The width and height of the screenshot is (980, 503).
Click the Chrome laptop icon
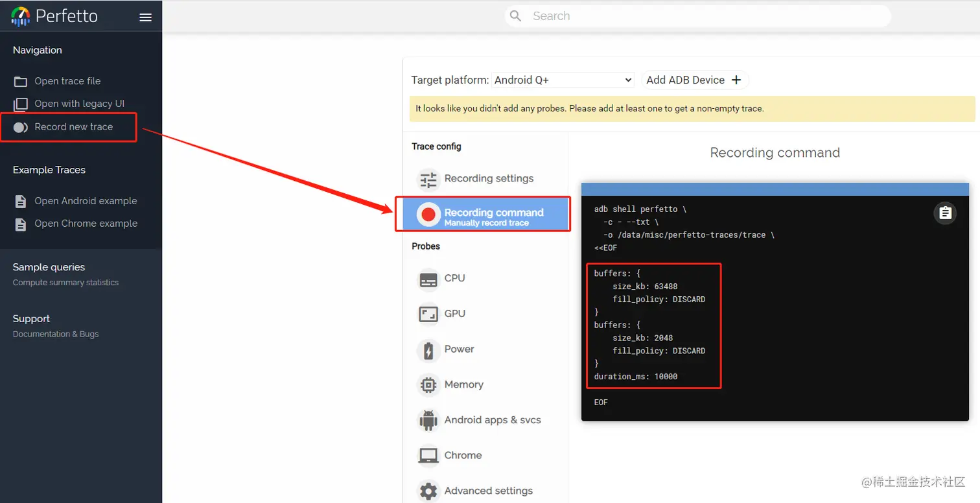coord(428,456)
